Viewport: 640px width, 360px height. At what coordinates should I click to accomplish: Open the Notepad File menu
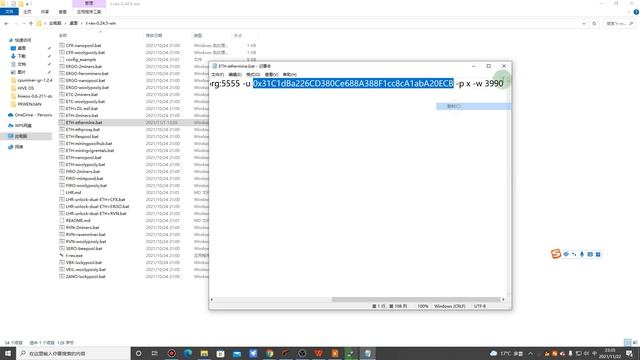click(x=217, y=74)
